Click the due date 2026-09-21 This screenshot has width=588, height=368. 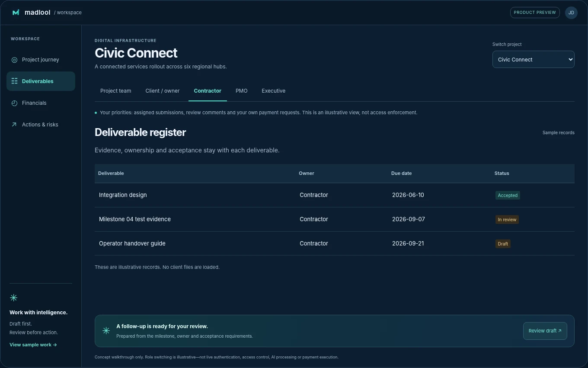(408, 243)
